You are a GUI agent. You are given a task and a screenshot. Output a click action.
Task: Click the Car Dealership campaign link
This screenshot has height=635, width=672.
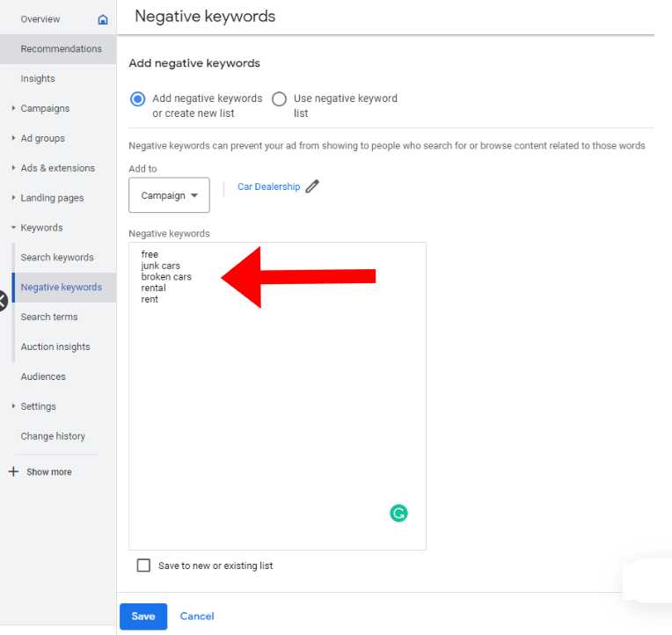tap(269, 186)
